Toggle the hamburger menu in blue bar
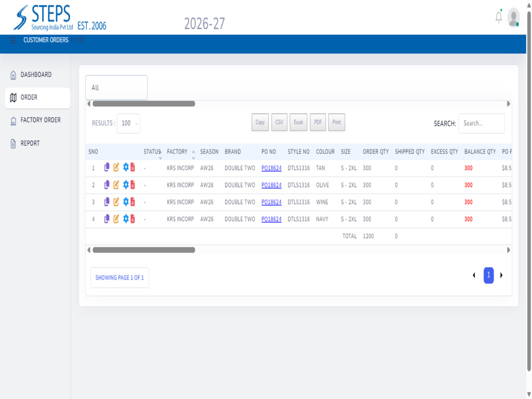 [x=13, y=40]
